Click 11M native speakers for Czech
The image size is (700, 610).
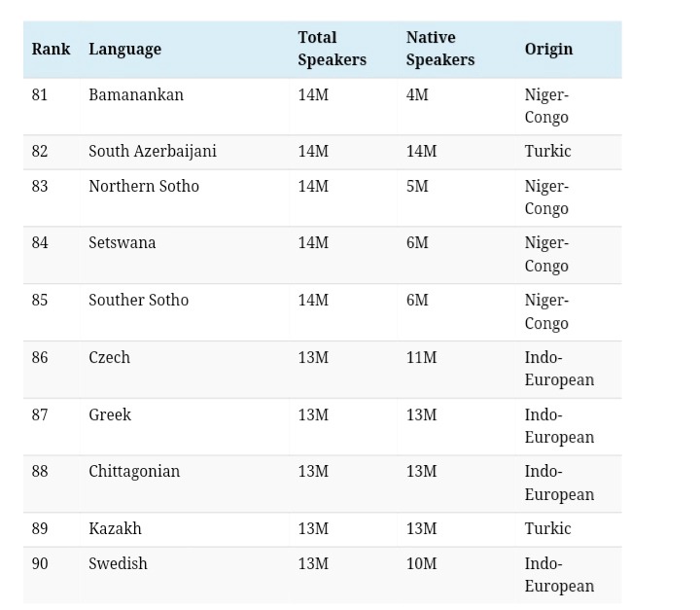pos(421,357)
